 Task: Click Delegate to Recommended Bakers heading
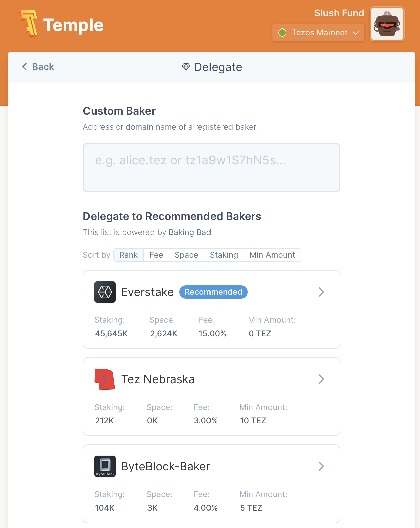coord(172,216)
